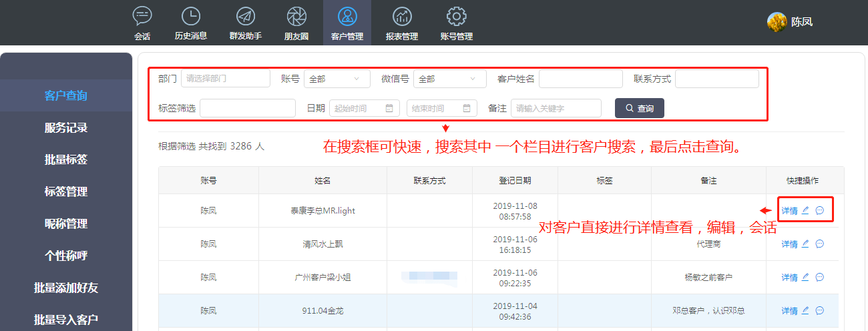Image resolution: width=868 pixels, height=331 pixels.
Task: Click the 账号 column header
Action: click(208, 181)
